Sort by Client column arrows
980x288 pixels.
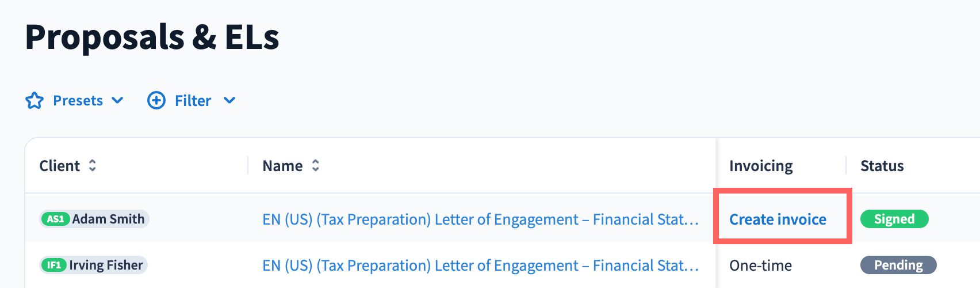[93, 166]
